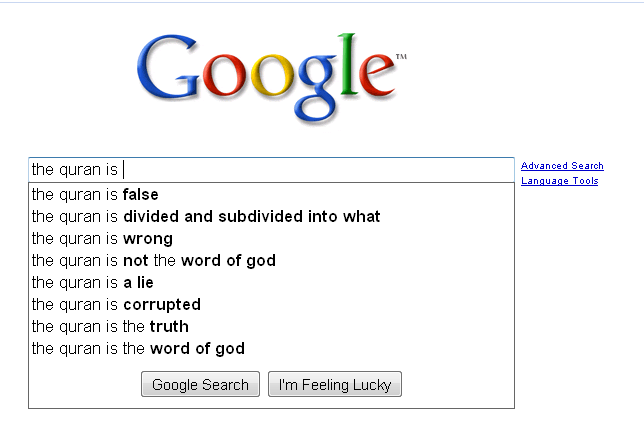Choose 'the quran is the word of god'

pyautogui.click(x=271, y=348)
